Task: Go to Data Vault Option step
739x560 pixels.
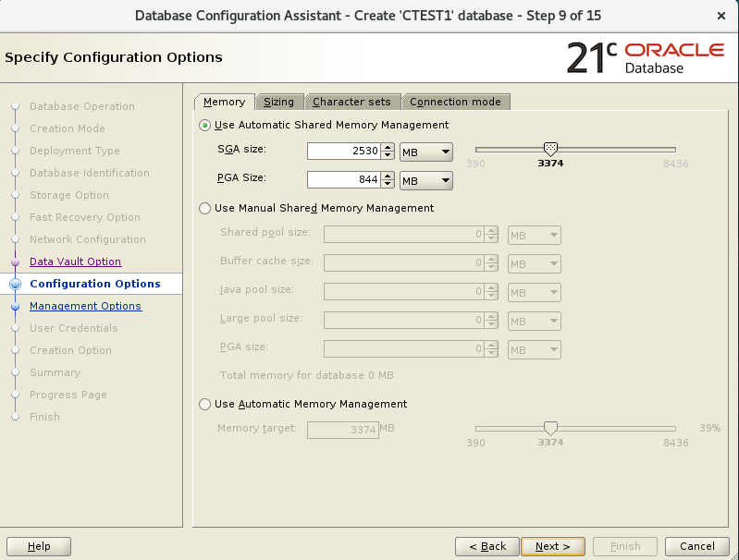Action: [76, 262]
